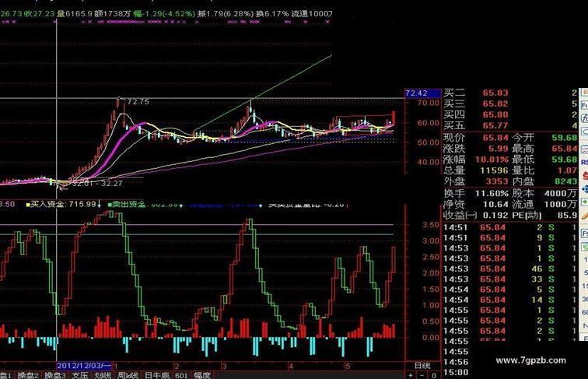Click the 72.75 peak price annotation

(x=138, y=102)
